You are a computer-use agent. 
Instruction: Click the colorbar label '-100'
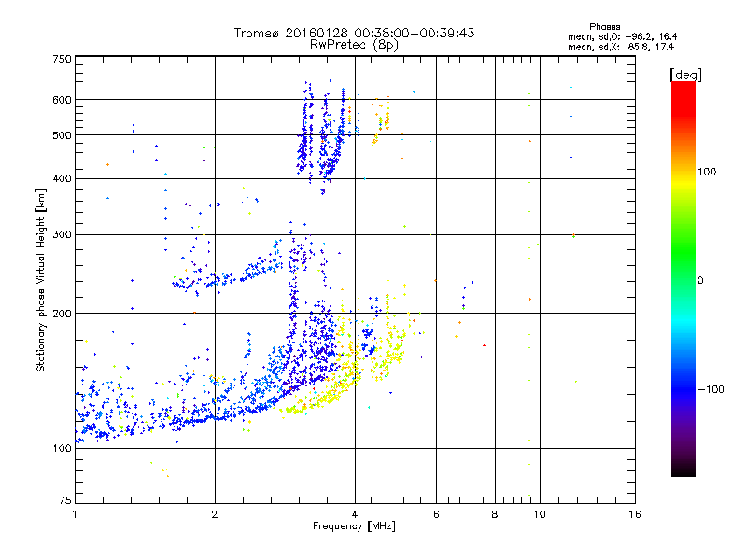(711, 389)
